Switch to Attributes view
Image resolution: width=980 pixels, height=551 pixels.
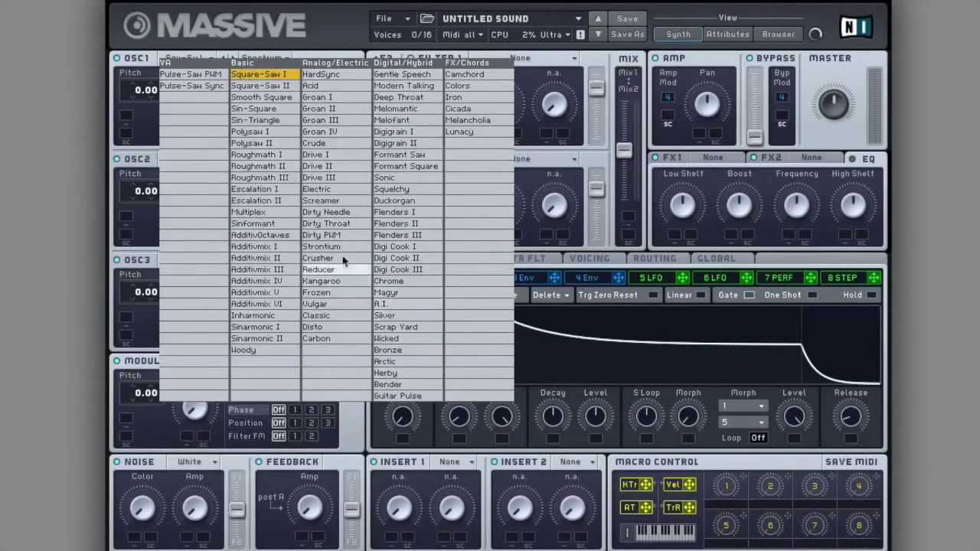pos(727,34)
